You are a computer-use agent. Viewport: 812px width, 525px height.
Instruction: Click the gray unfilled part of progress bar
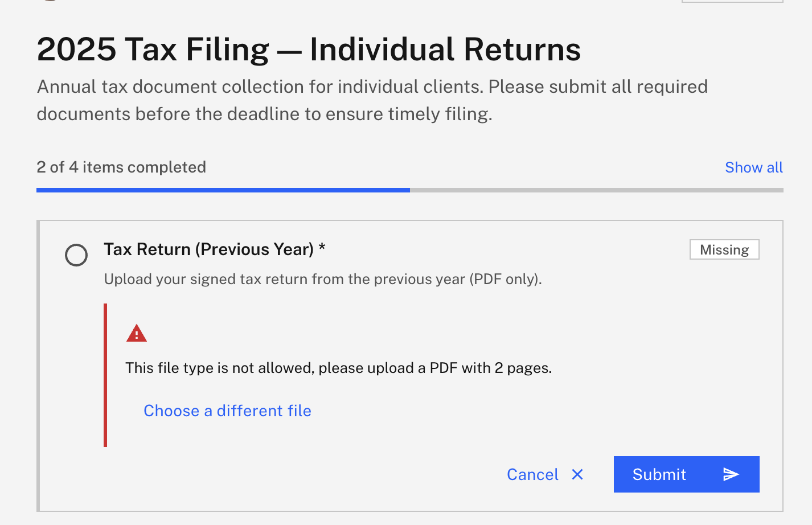coord(596,190)
